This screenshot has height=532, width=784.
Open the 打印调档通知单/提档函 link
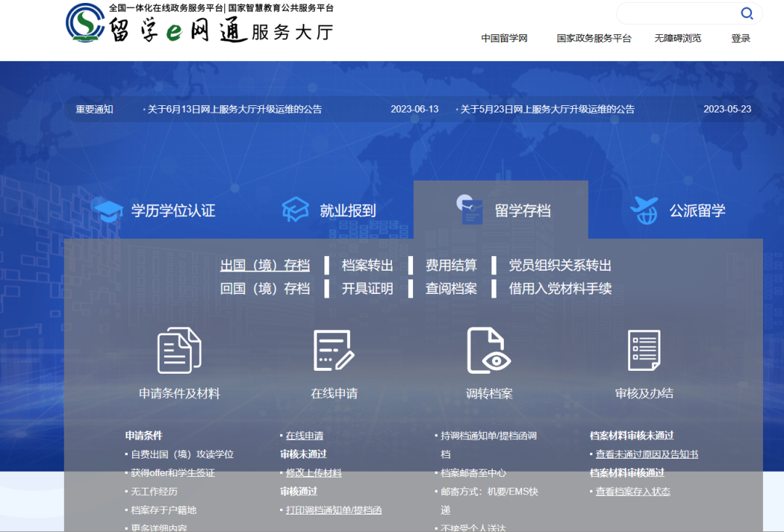(x=333, y=510)
